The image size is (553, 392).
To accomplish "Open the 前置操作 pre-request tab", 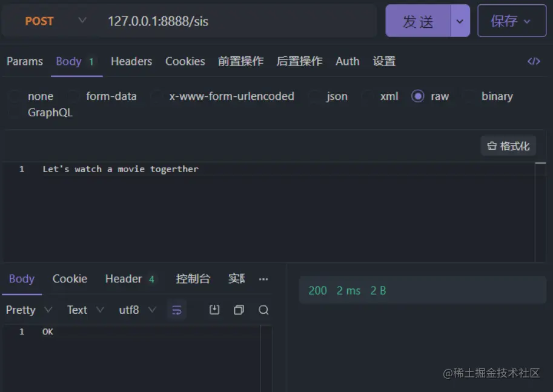I will (x=240, y=61).
